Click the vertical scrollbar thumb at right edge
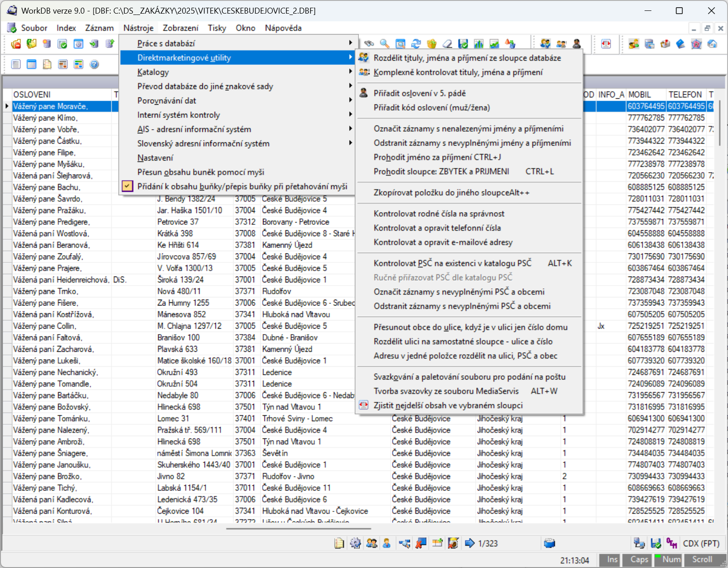Screen dimensions: 728x568 720,123
